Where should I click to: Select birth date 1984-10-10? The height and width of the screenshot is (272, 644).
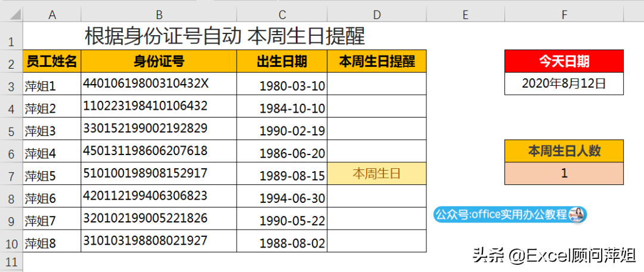282,107
